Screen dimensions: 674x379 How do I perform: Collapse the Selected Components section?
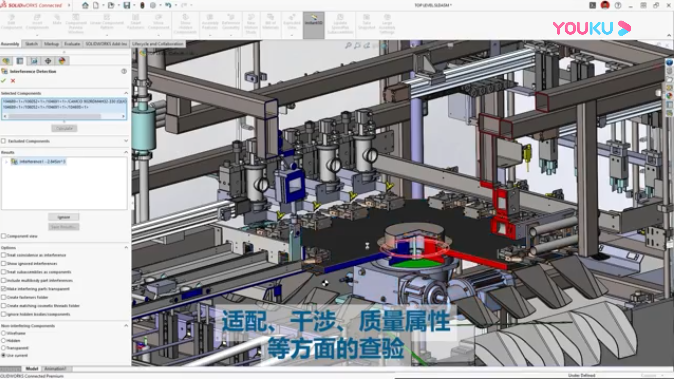click(126, 93)
